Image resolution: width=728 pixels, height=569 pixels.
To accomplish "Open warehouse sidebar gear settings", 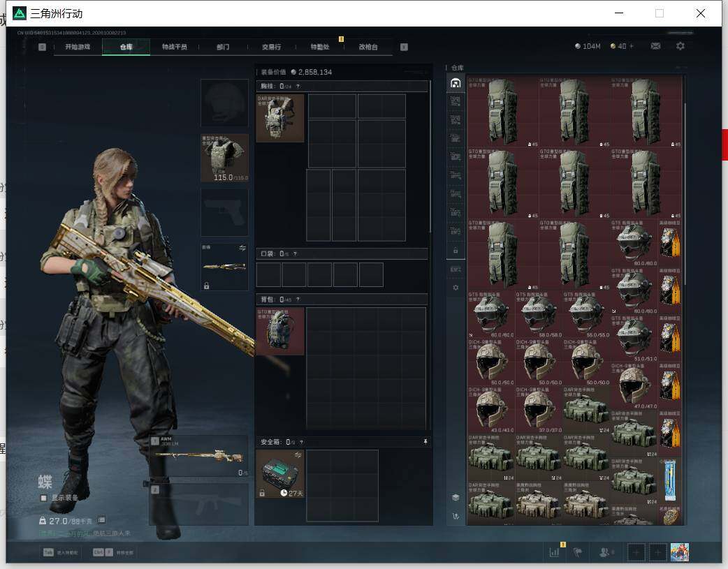I will tap(456, 288).
